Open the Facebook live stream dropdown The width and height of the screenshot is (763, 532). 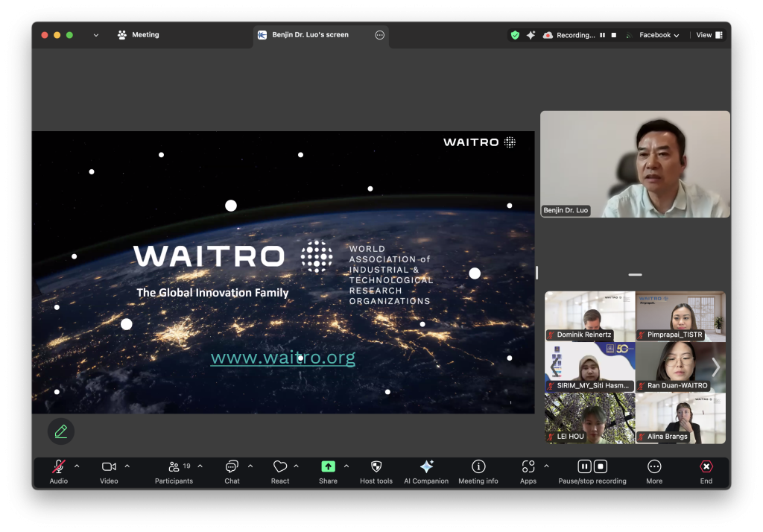coord(659,35)
